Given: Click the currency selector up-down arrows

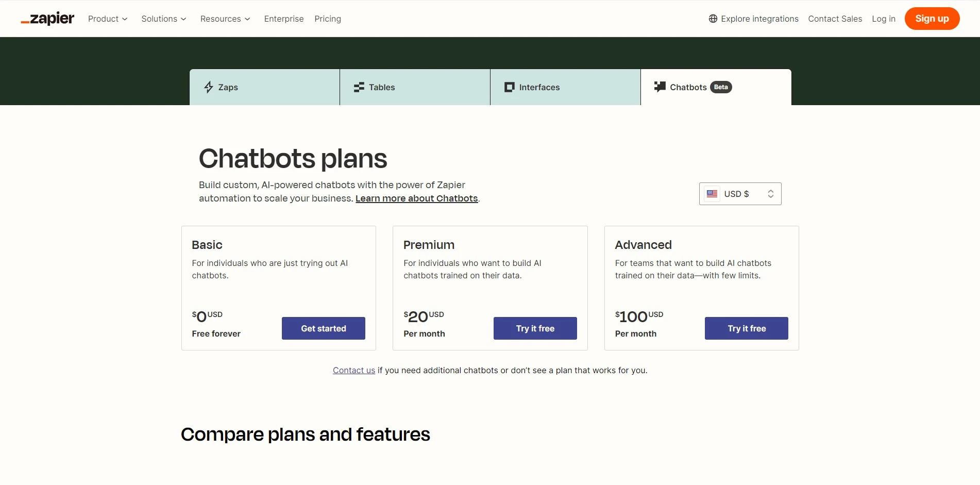Looking at the screenshot, I should pyautogui.click(x=771, y=194).
